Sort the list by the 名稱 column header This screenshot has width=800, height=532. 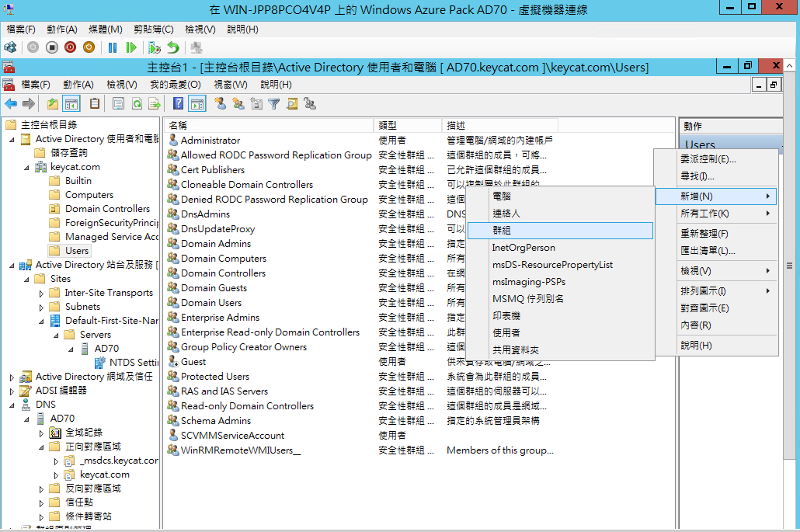point(269,126)
